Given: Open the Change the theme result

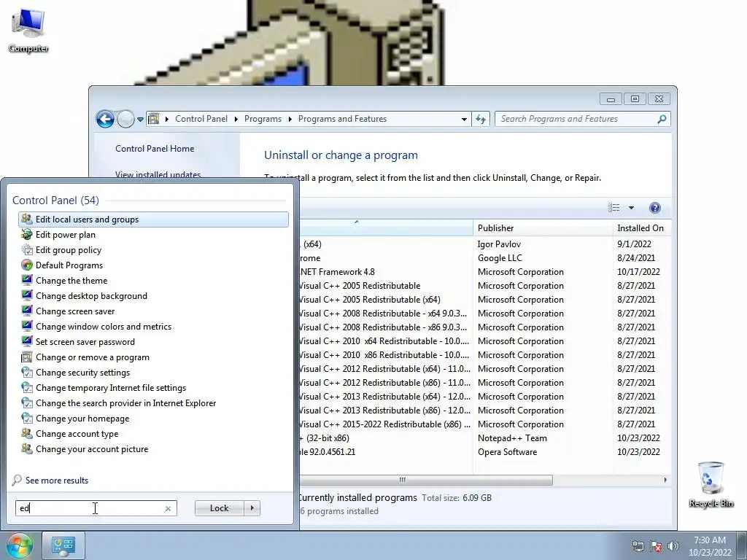Looking at the screenshot, I should click(x=153, y=281).
